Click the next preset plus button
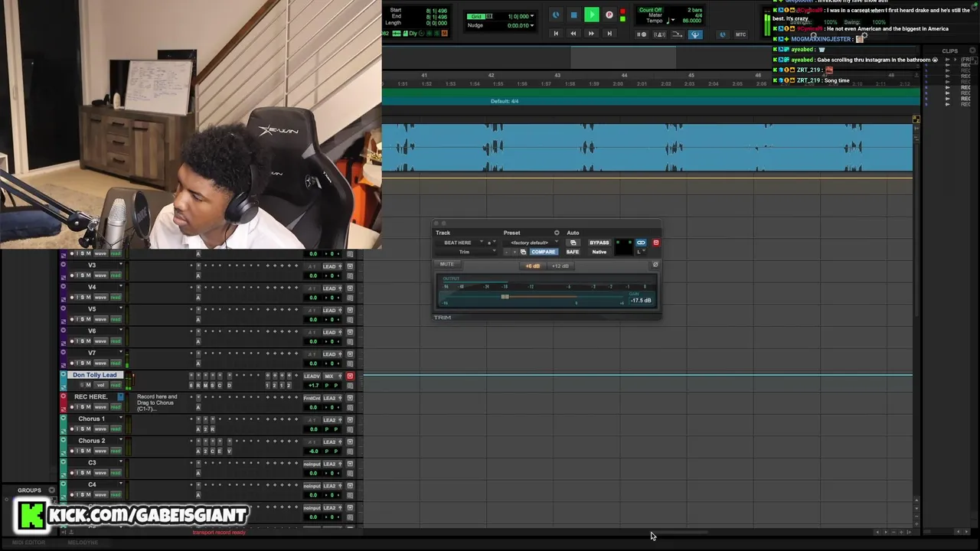The width and height of the screenshot is (980, 551). [515, 252]
